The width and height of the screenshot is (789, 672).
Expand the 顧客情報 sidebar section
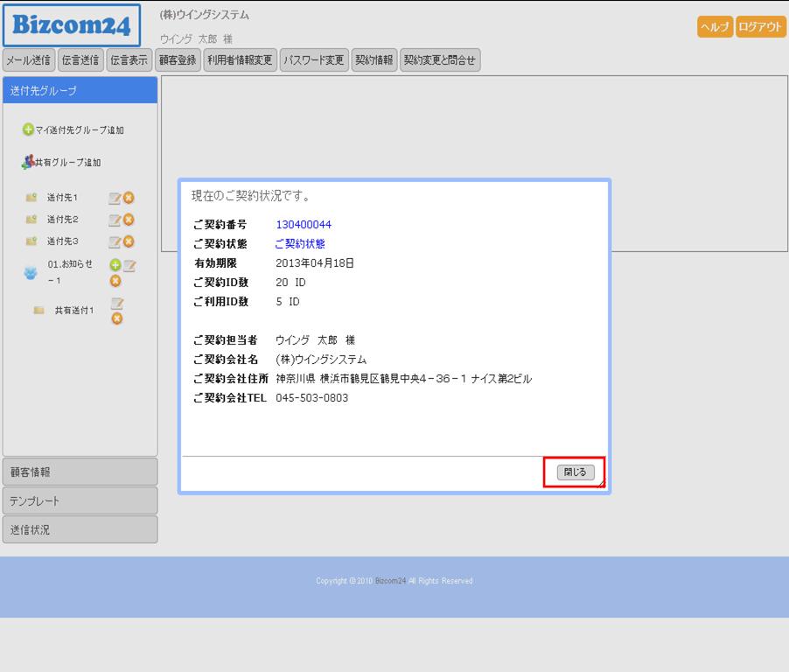(80, 472)
